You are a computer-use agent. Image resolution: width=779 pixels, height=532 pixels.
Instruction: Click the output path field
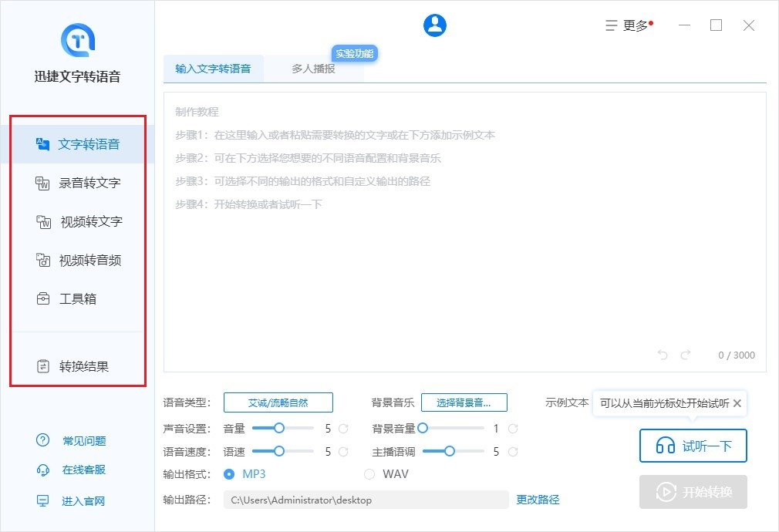click(366, 500)
